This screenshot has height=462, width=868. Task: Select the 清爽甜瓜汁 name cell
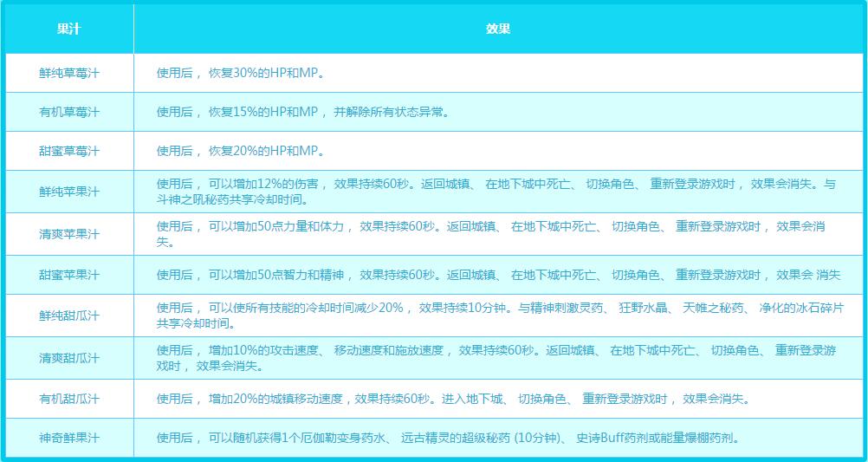(x=69, y=358)
